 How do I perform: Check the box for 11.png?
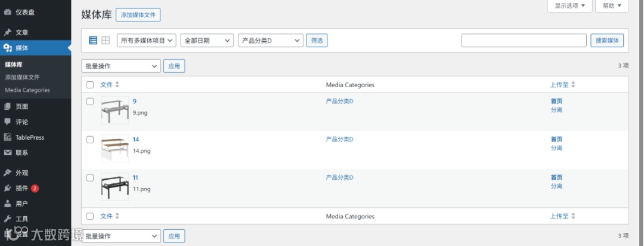[90, 178]
